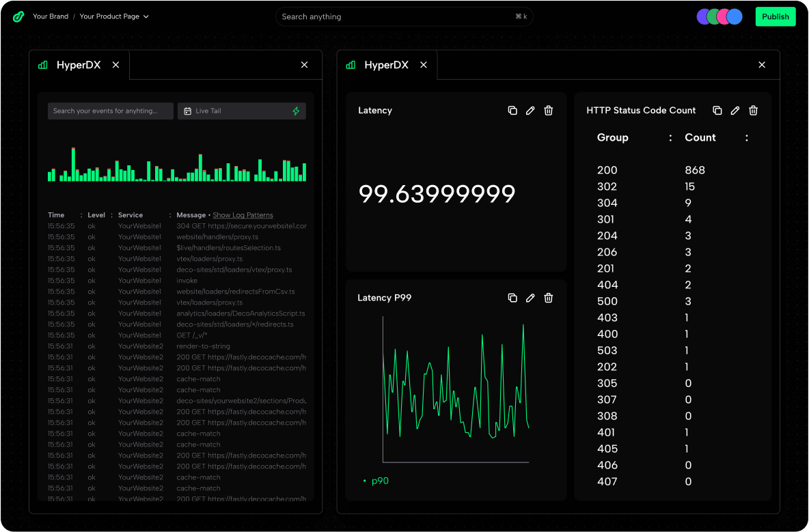The image size is (809, 532).
Task: Open the Count column options menu
Action: [x=747, y=138]
